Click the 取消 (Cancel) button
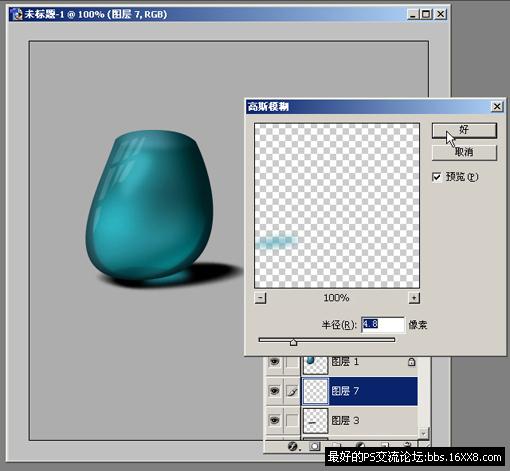The width and height of the screenshot is (510, 471). click(x=464, y=152)
